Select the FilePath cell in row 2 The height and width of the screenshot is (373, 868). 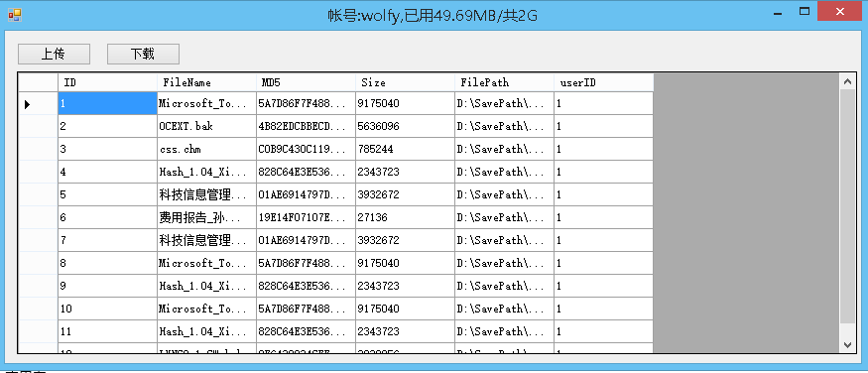[x=504, y=126]
